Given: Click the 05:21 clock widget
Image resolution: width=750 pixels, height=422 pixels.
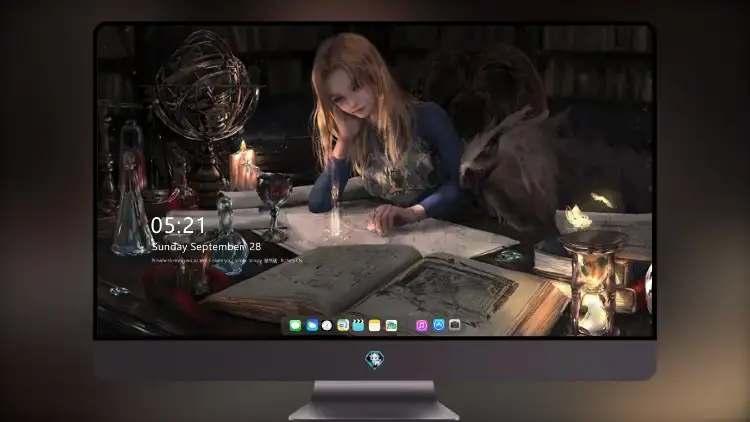Looking at the screenshot, I should click(x=178, y=225).
